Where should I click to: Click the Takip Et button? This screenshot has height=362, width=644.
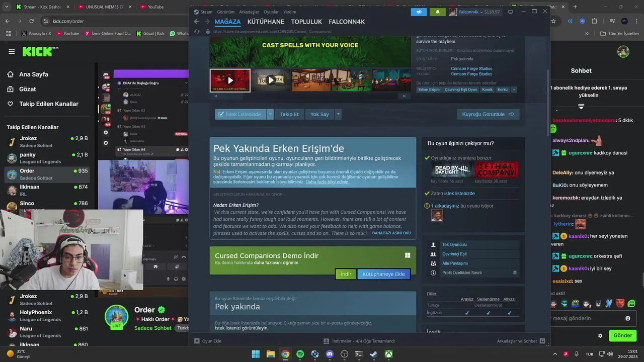point(289,114)
